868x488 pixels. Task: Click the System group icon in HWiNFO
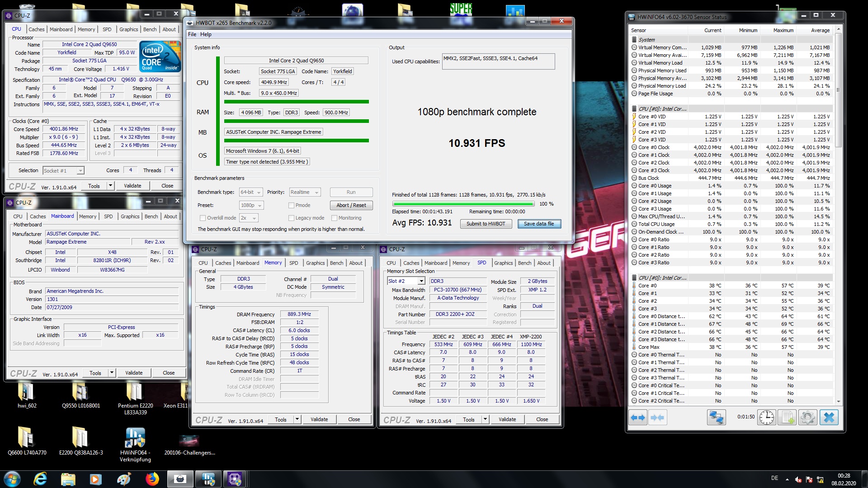(x=634, y=40)
